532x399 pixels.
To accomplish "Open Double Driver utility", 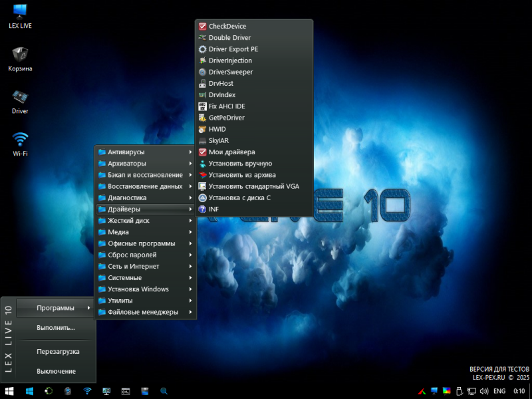I will (x=229, y=38).
